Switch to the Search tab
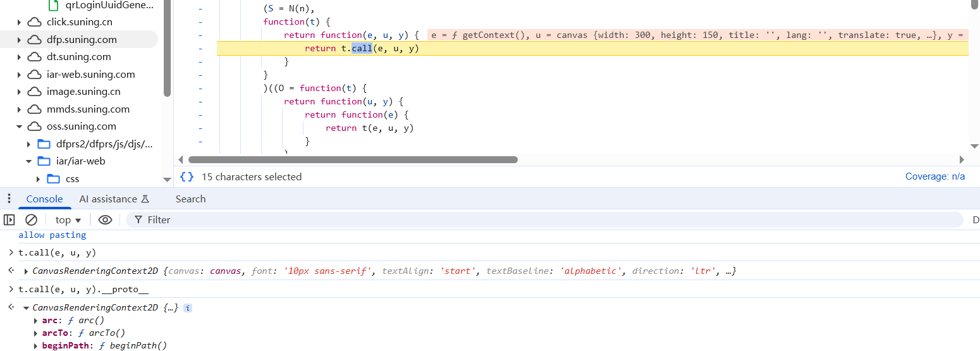Viewport: 980px width, 351px height. (x=190, y=199)
